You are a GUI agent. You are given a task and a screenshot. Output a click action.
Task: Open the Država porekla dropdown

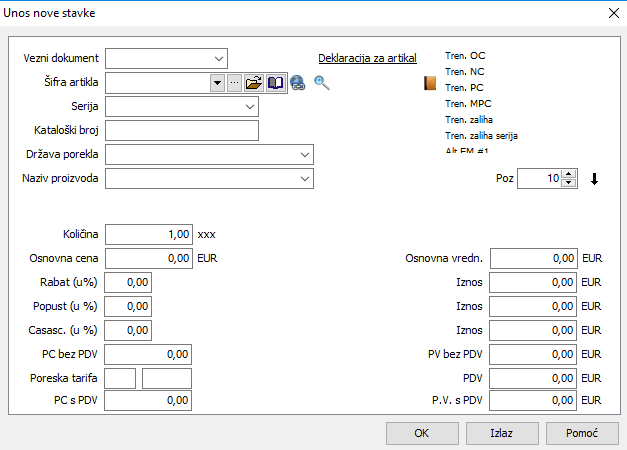(304, 155)
